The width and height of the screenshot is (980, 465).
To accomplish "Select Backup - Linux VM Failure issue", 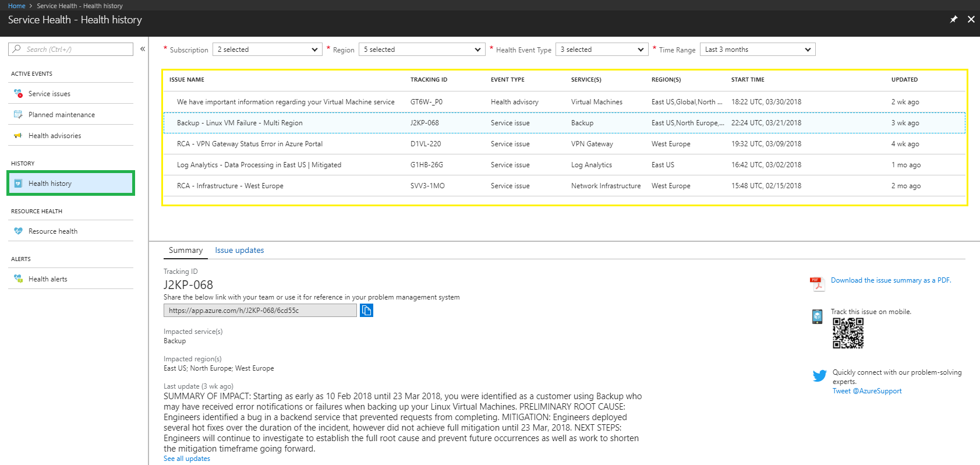I will (x=564, y=123).
